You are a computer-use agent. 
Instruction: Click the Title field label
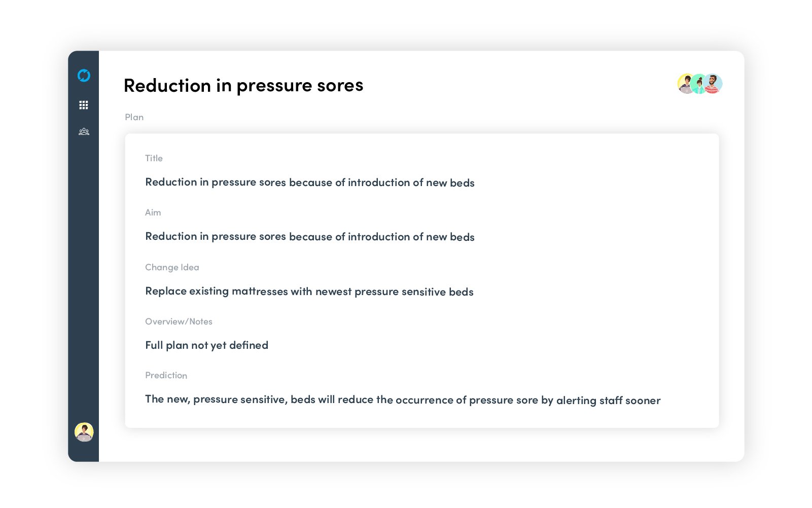[154, 158]
